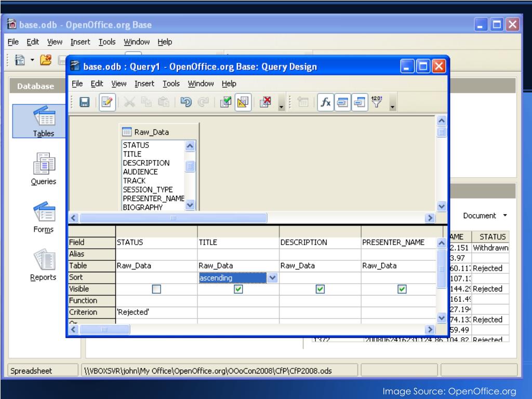Open File menu in Base main window
Viewport: 532px width, 399px height.
click(x=13, y=42)
